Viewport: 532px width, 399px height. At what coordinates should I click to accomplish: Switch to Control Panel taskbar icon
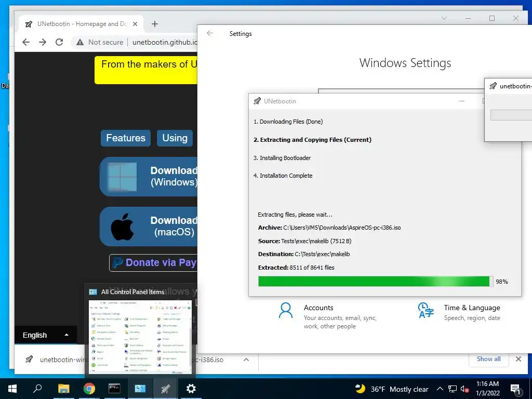(x=140, y=389)
